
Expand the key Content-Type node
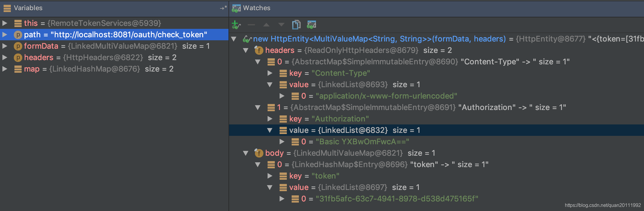pyautogui.click(x=270, y=73)
